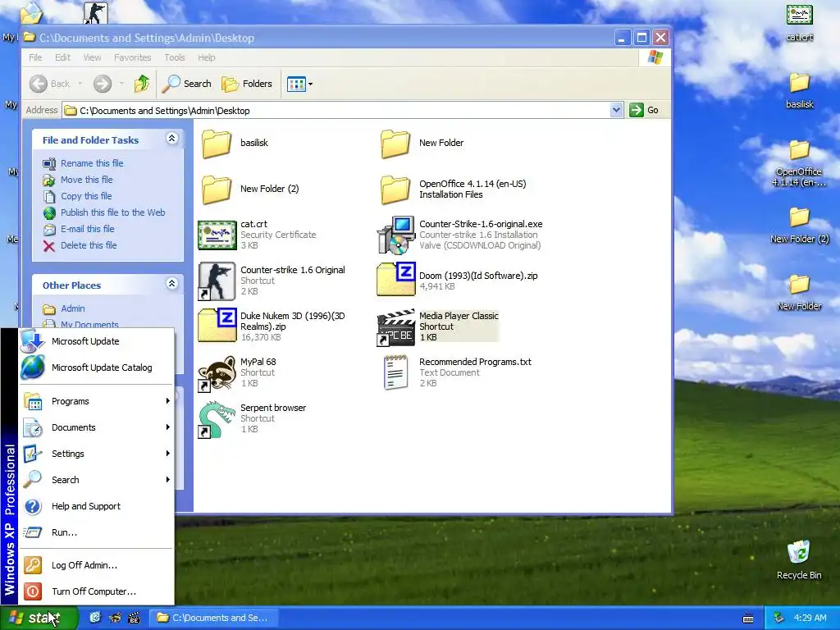Launch MPC-BE from quick launch bar
This screenshot has height=630, width=840.
pyautogui.click(x=134, y=618)
